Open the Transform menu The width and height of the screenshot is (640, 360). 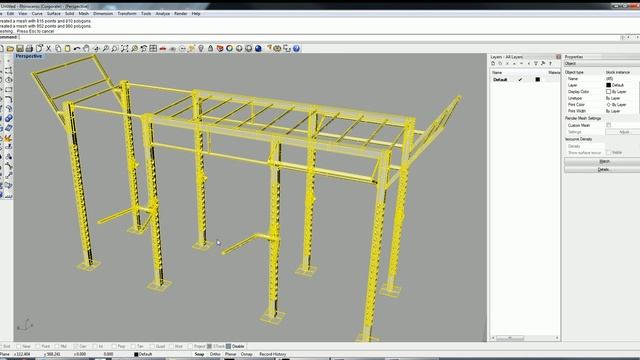[x=127, y=13]
